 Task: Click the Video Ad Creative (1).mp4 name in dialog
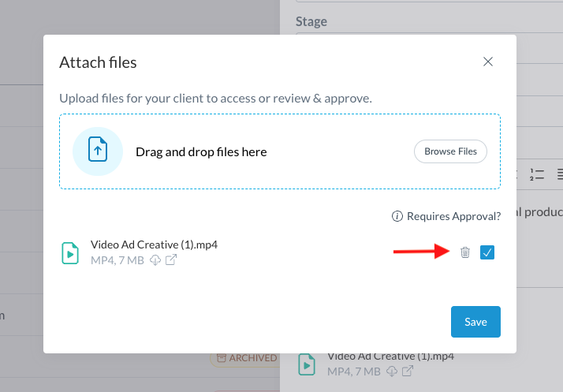pos(154,245)
